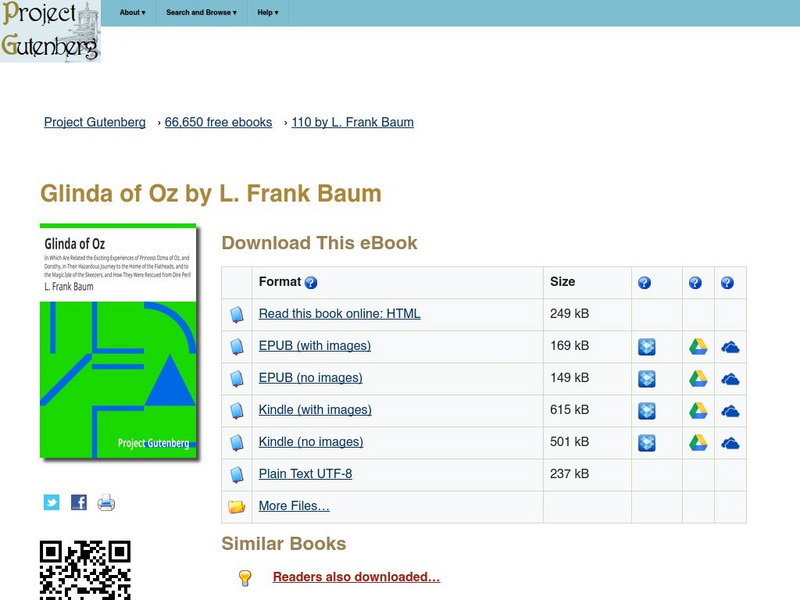Follow the Project Gutenberg breadcrumb link
The image size is (800, 600).
point(95,122)
